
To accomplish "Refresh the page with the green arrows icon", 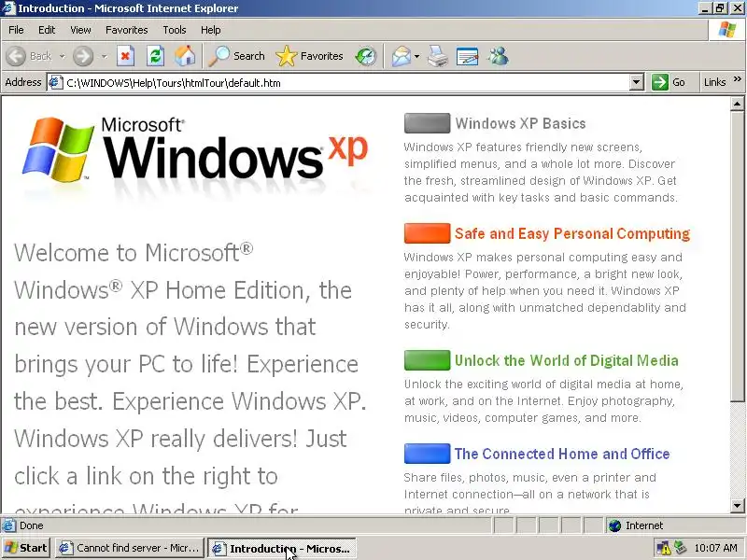I will [x=155, y=56].
